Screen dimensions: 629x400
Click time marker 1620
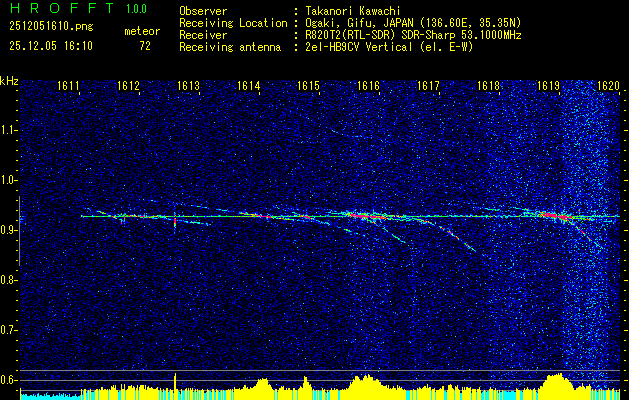click(609, 85)
